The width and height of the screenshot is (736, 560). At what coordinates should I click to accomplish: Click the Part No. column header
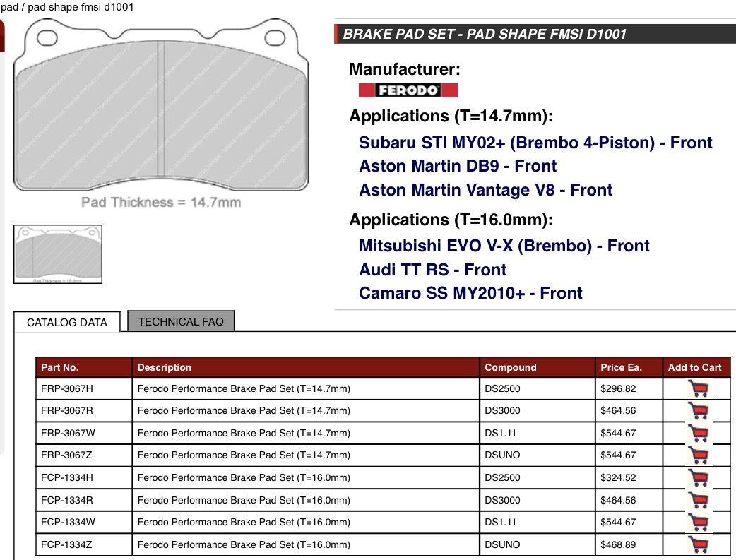click(84, 367)
